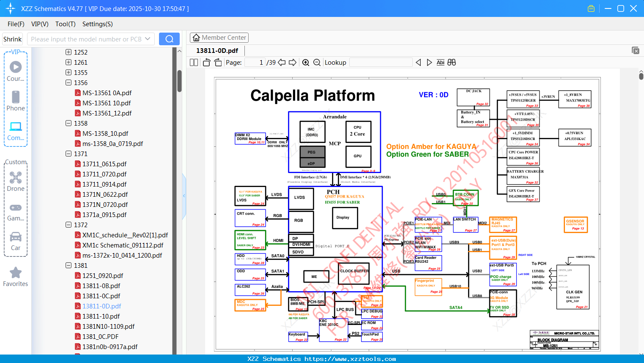
Task: Open the VIP(V) menu
Action: (40, 24)
